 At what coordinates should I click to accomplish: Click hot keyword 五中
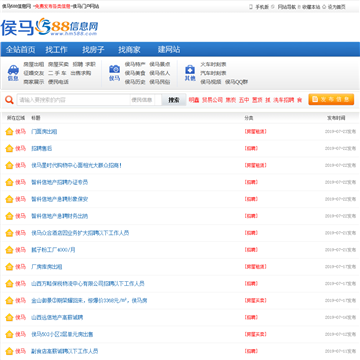pos(244,100)
